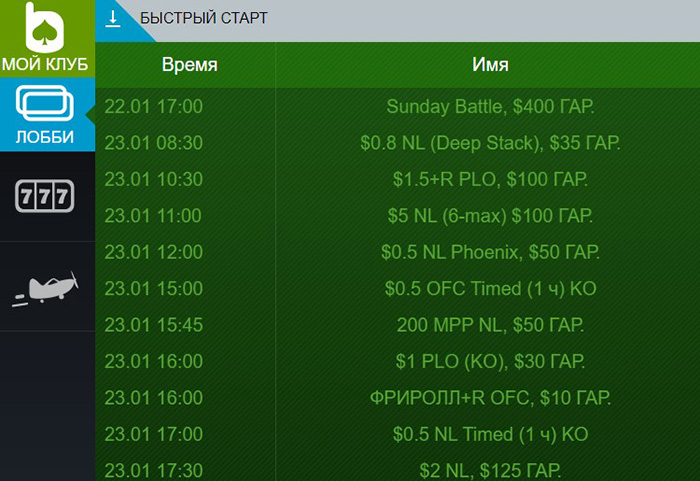Viewport: 700px width, 481px height.
Task: Open ФРИРОЛЛ+R OFC freeroll tournament
Action: tap(490, 398)
